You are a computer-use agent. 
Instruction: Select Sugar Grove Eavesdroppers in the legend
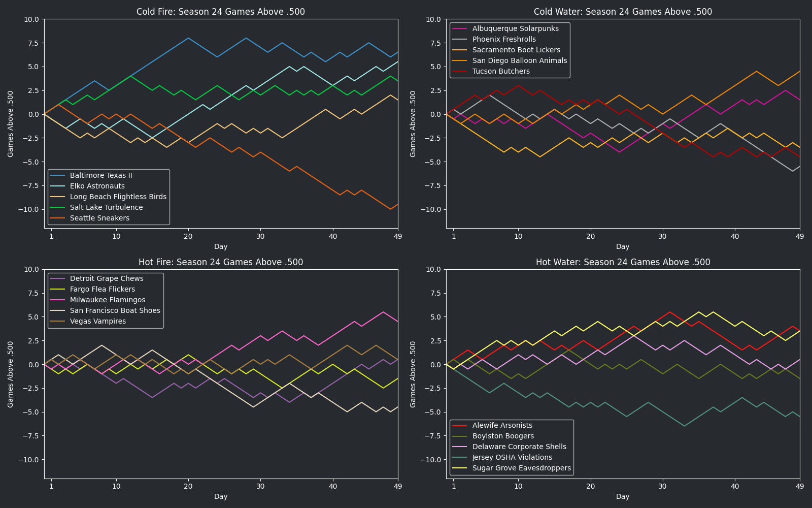[521, 468]
